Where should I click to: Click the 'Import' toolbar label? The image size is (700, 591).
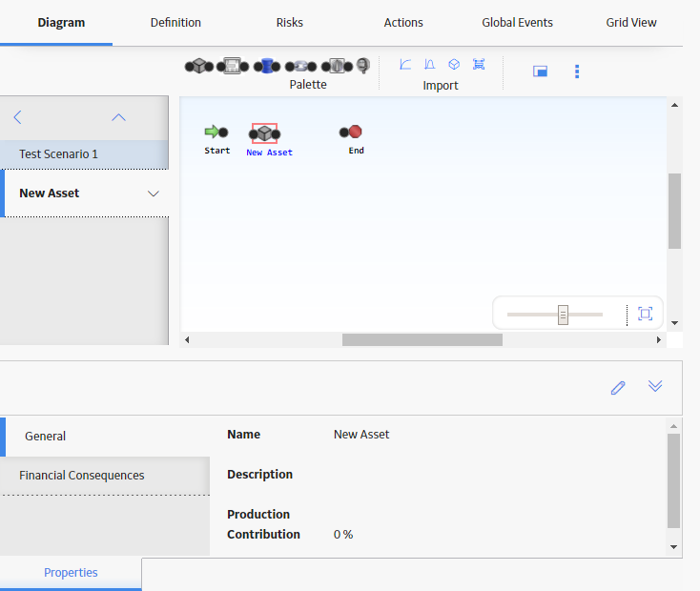(441, 85)
